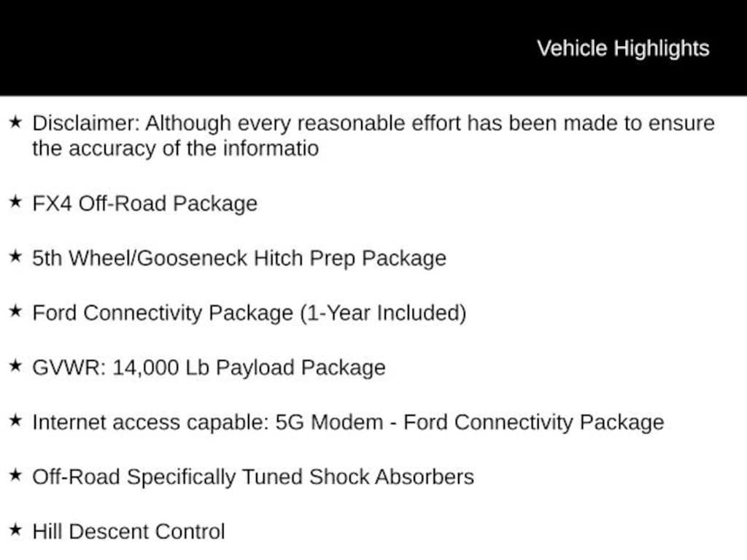Click Ford Connectivity Package (1-Year Included) text

pyautogui.click(x=249, y=314)
